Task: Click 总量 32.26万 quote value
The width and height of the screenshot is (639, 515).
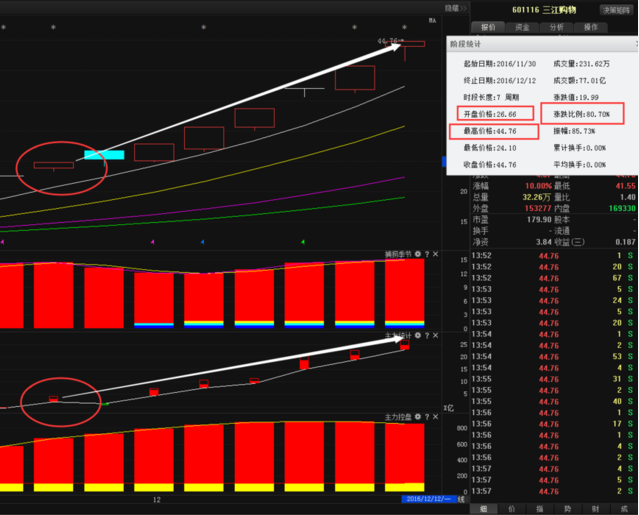Action: tap(537, 197)
